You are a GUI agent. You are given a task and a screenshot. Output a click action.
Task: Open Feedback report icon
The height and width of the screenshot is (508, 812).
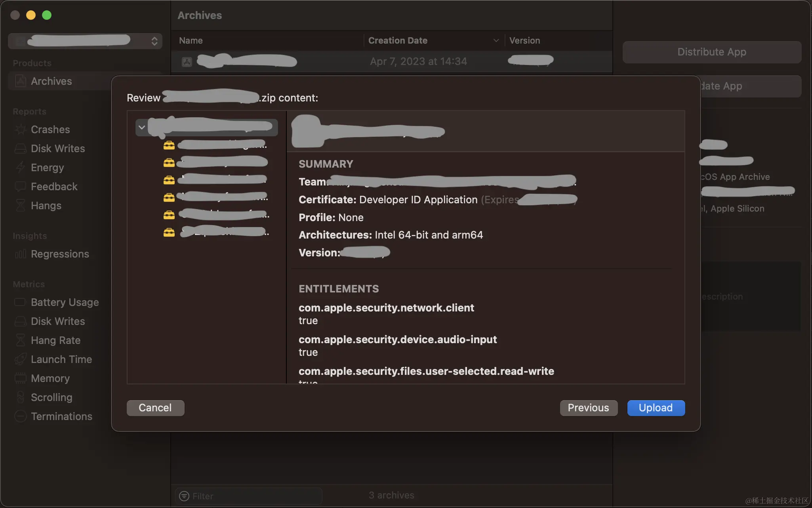pyautogui.click(x=21, y=187)
